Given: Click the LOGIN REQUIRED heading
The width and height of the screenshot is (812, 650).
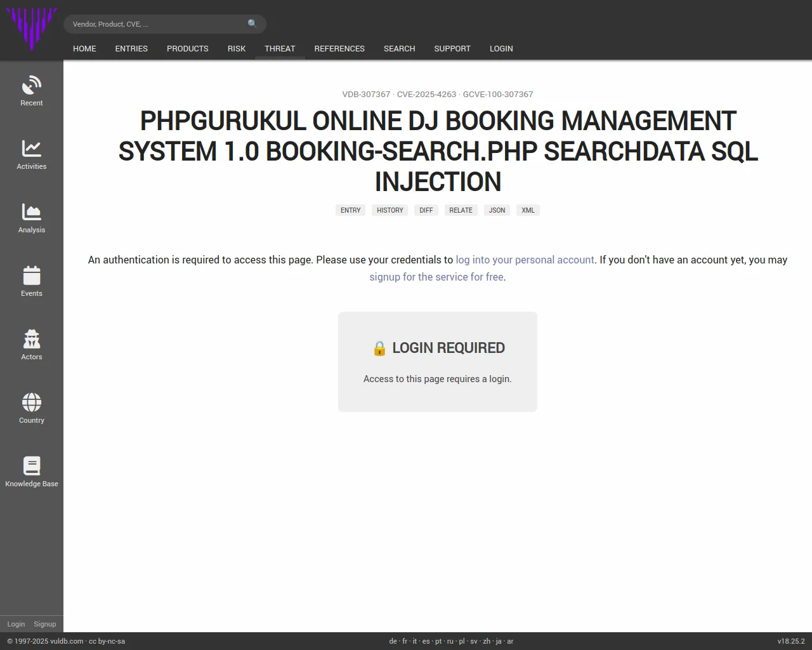Looking at the screenshot, I should click(x=438, y=348).
